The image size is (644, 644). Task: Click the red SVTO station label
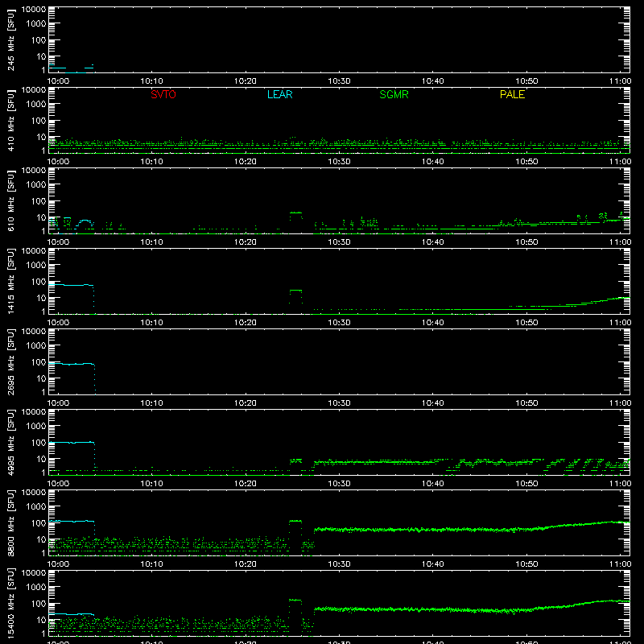163,94
